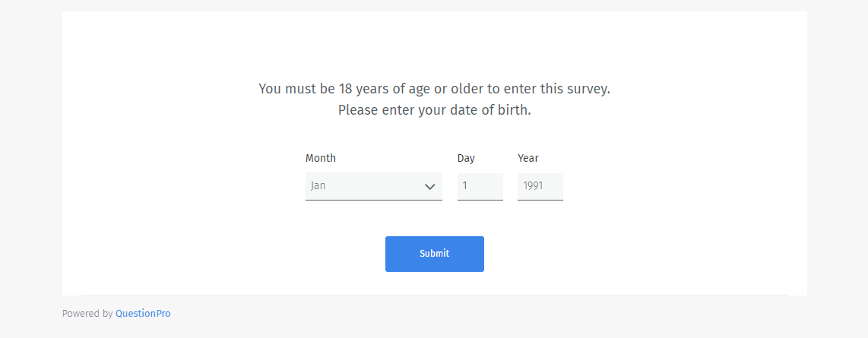Image resolution: width=868 pixels, height=338 pixels.
Task: Click the word 'Submit' on the button
Action: point(434,254)
